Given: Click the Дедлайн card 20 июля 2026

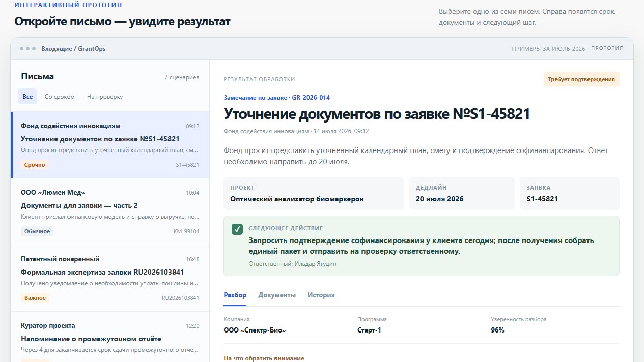Looking at the screenshot, I should [462, 193].
